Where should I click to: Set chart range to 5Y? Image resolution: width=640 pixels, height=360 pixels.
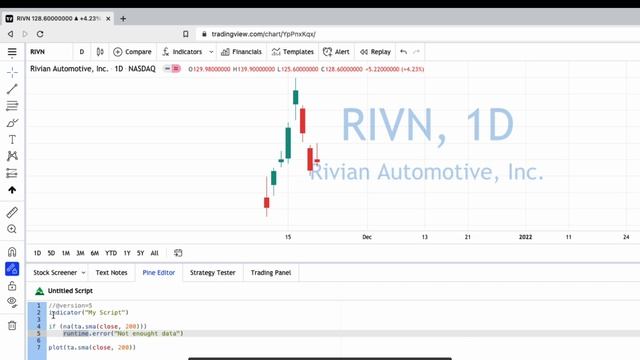click(140, 253)
